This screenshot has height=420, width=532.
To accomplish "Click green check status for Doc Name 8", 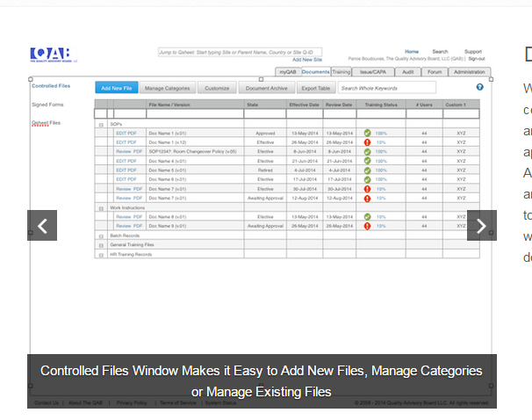I will point(367,217).
